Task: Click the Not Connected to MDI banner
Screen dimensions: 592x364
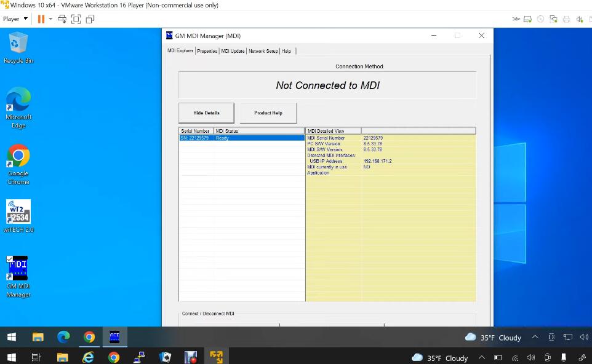Action: 327,85
